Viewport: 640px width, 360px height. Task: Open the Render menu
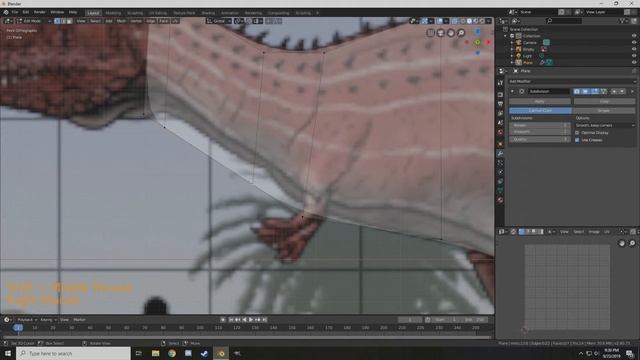pyautogui.click(x=40, y=13)
